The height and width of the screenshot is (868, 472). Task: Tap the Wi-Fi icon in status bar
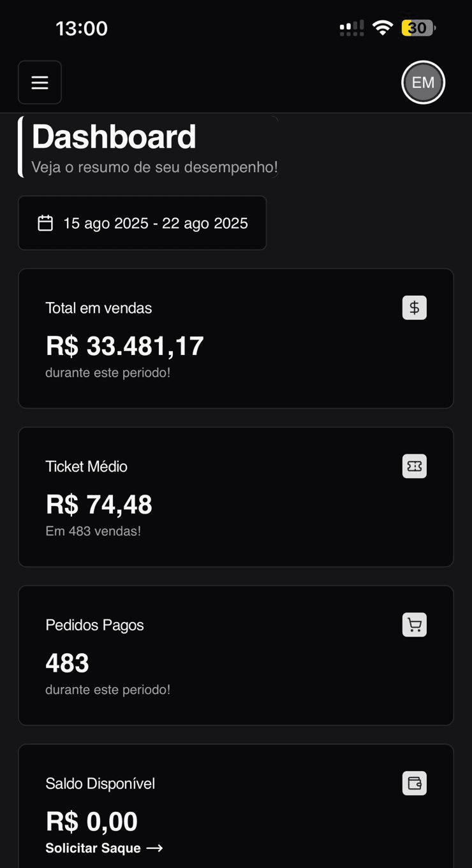point(383,28)
